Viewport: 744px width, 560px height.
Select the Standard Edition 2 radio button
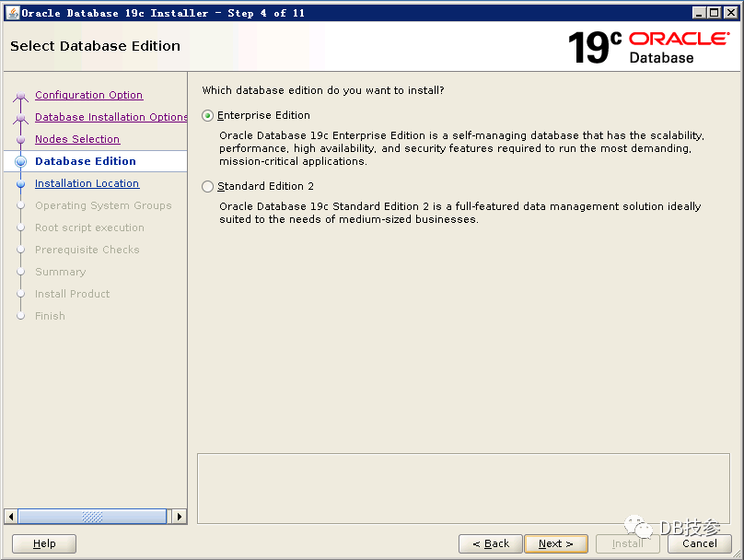tap(207, 186)
